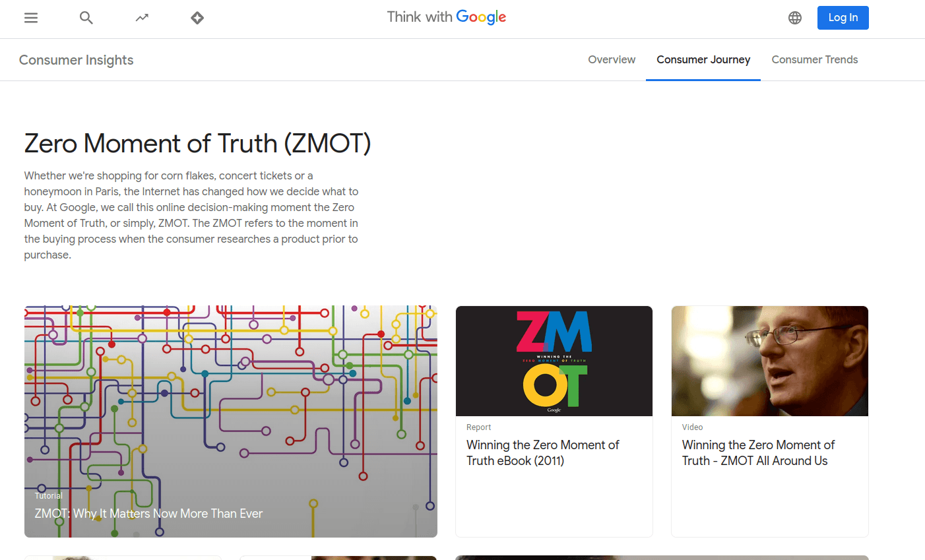Switch to the Overview tab
This screenshot has height=560, width=925.
(x=611, y=59)
